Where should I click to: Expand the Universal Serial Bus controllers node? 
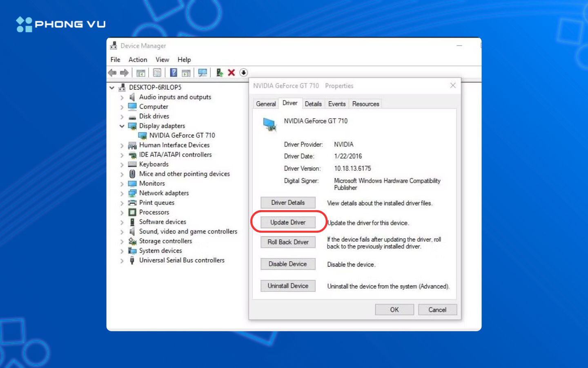coord(122,260)
